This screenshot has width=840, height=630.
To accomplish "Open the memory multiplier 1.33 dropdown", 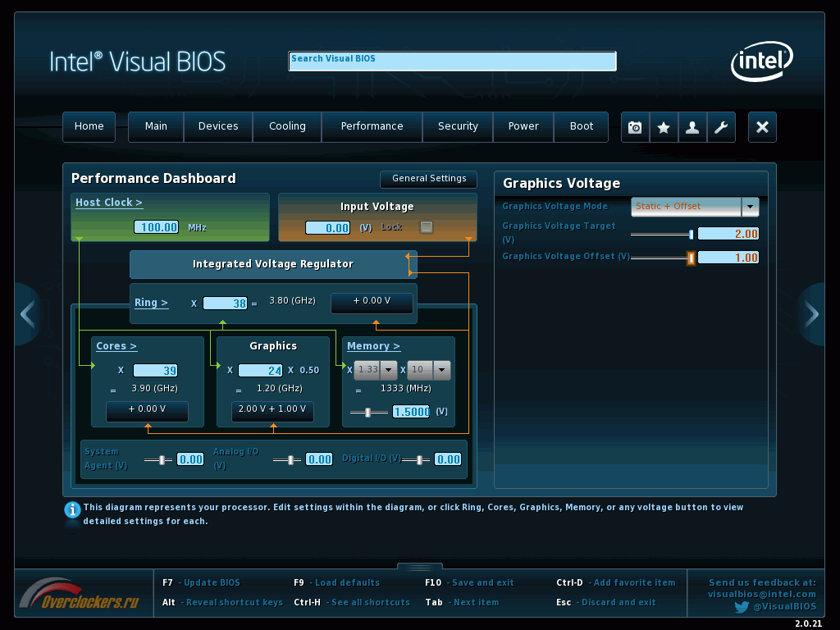I will tap(376, 370).
